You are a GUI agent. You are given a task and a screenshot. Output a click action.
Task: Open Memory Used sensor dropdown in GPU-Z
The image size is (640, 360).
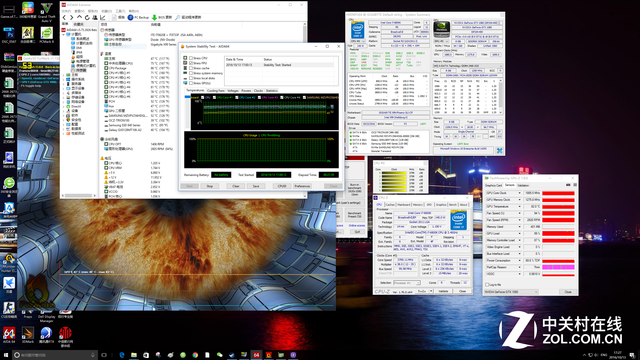tap(520, 227)
